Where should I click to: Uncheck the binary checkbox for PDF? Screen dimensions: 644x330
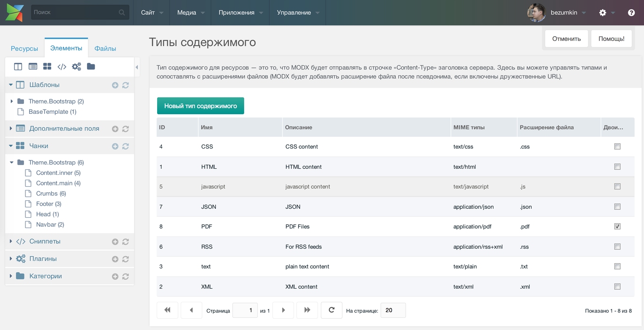617,227
